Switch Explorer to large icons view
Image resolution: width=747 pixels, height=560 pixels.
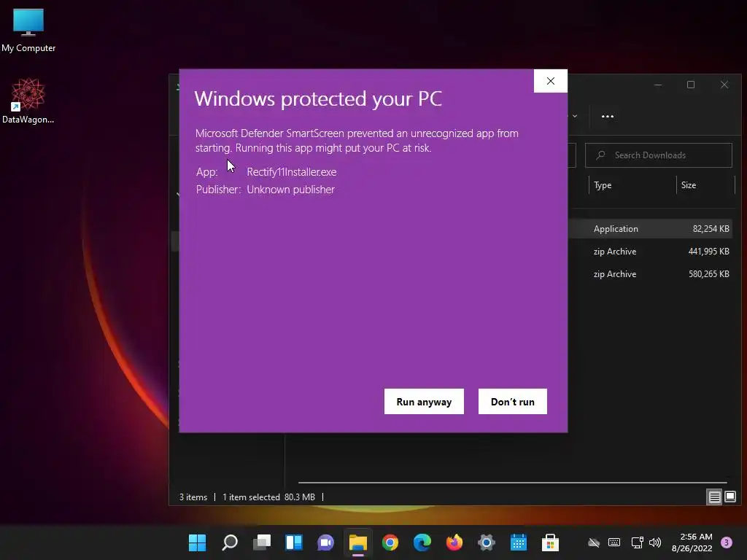click(730, 497)
